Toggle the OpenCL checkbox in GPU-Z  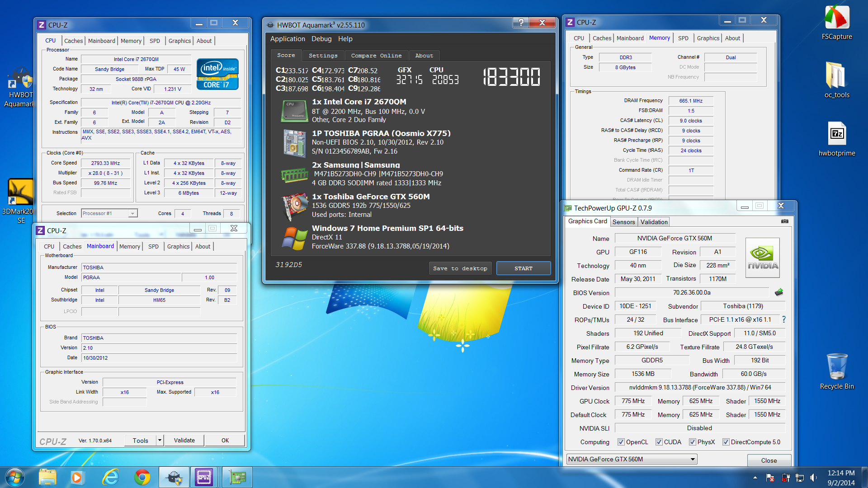[621, 442]
